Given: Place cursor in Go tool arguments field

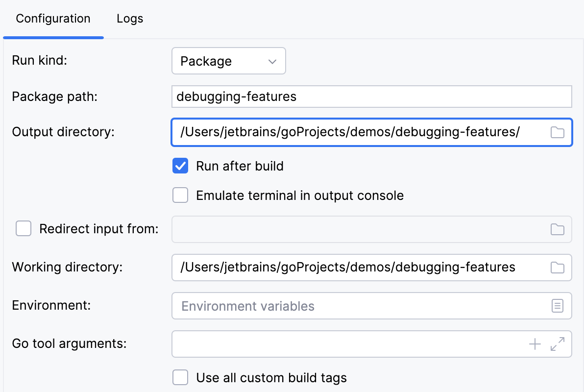Looking at the screenshot, I should pyautogui.click(x=343, y=344).
